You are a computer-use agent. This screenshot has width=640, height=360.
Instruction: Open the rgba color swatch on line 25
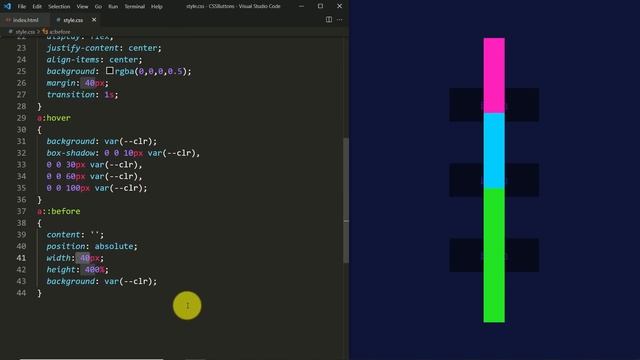(109, 71)
